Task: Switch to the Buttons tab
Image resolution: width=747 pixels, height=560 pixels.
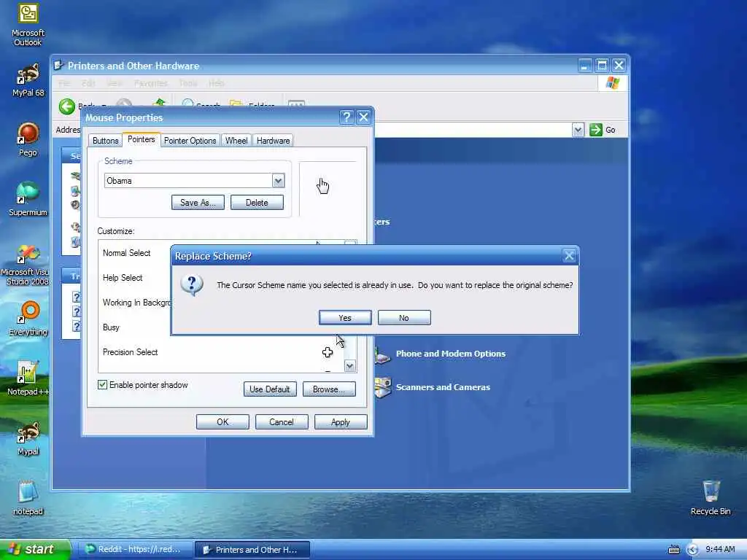Action: pos(105,141)
